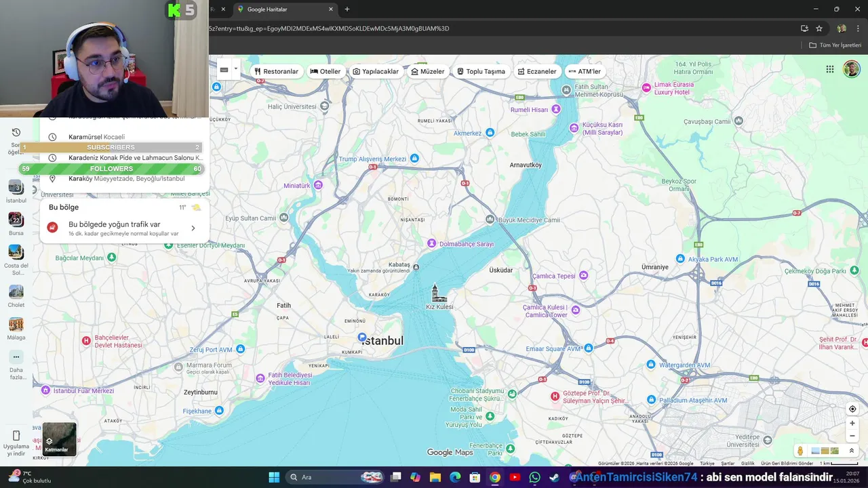This screenshot has width=868, height=488.
Task: Click Akyaka Park AVM pin
Action: [x=680, y=259]
